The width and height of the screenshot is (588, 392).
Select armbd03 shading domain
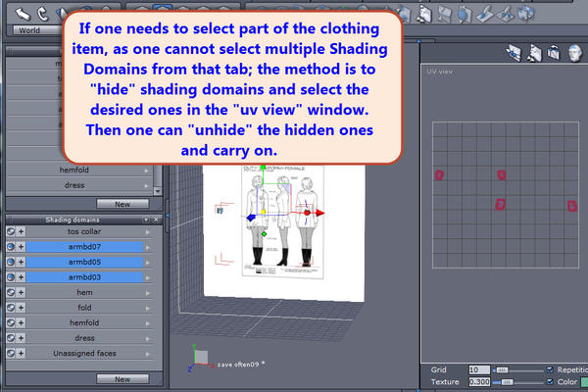pyautogui.click(x=84, y=277)
